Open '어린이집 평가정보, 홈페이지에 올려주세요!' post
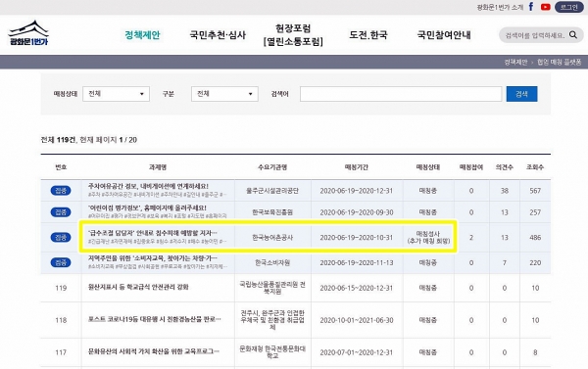The height and width of the screenshot is (369, 588). 147,208
